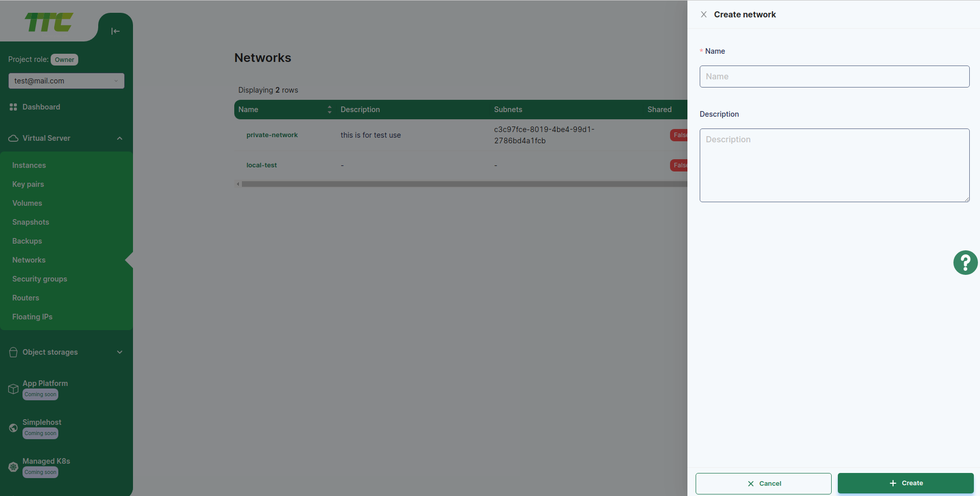Click the left arrow of horizontal scrollbar
This screenshot has height=496, width=980.
click(x=238, y=184)
